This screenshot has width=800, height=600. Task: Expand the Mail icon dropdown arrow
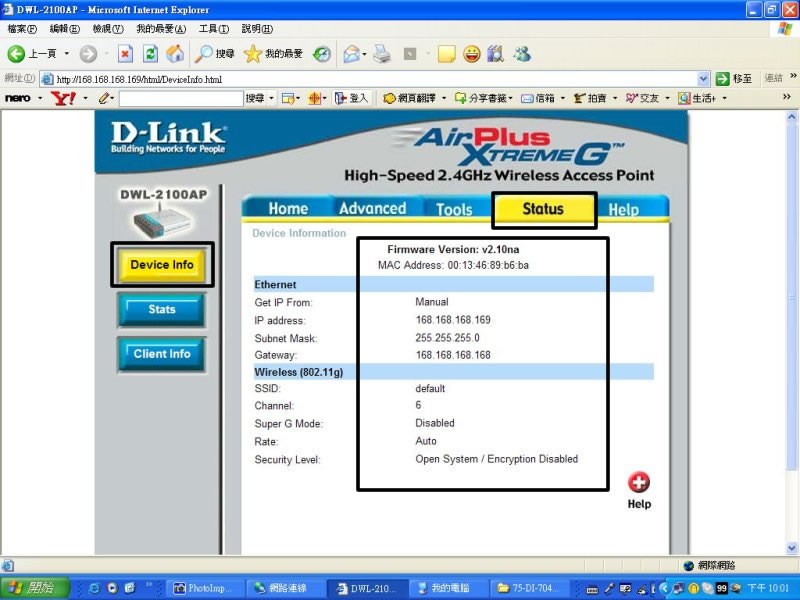coord(364,54)
